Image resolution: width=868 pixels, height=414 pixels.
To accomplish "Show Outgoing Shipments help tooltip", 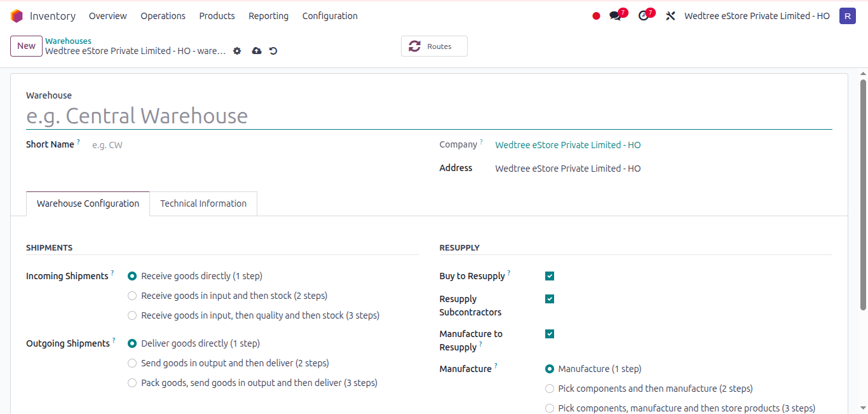I will 114,340.
